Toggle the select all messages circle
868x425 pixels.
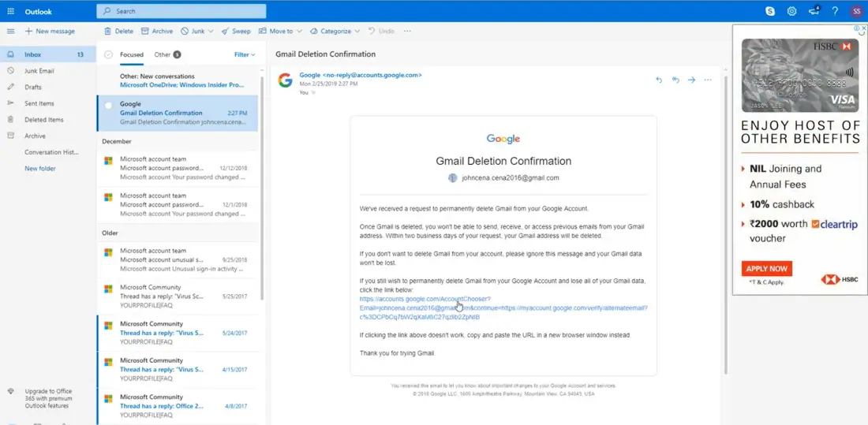tap(109, 54)
